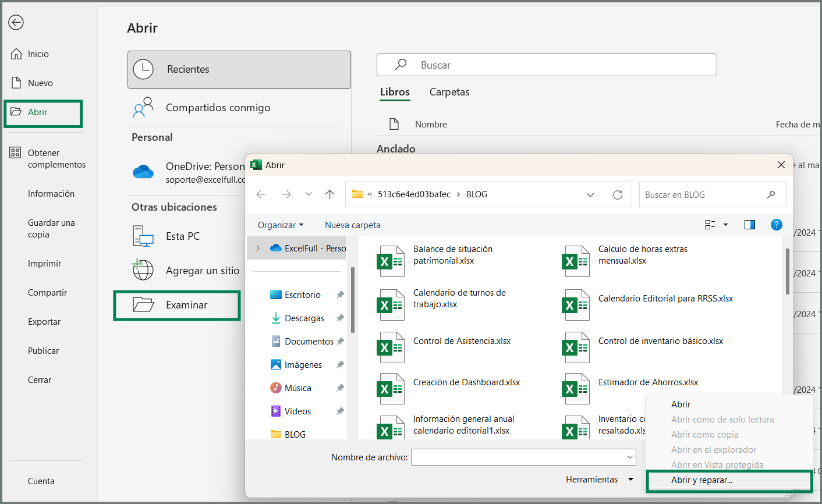
Task: Select Creación de Dashboard.xlsx
Action: tap(449, 388)
